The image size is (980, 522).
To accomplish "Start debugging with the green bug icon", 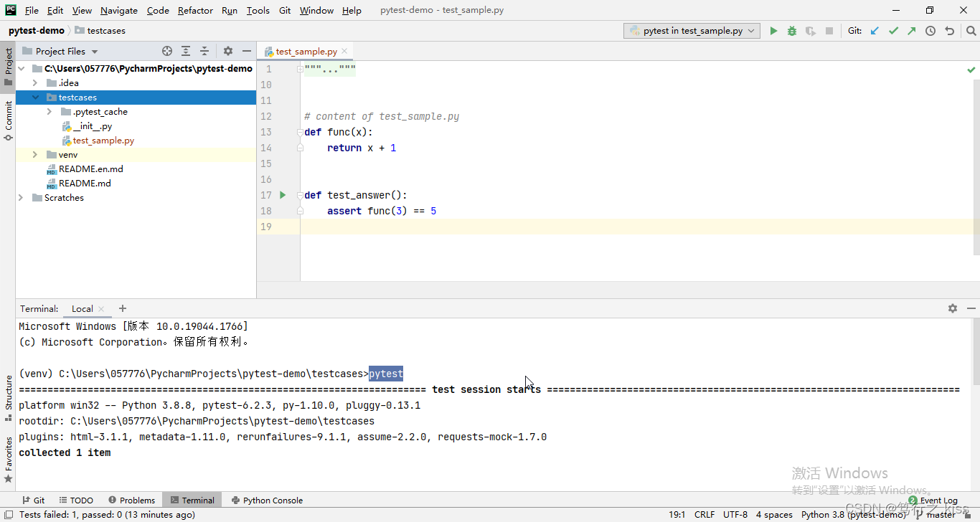I will click(792, 31).
